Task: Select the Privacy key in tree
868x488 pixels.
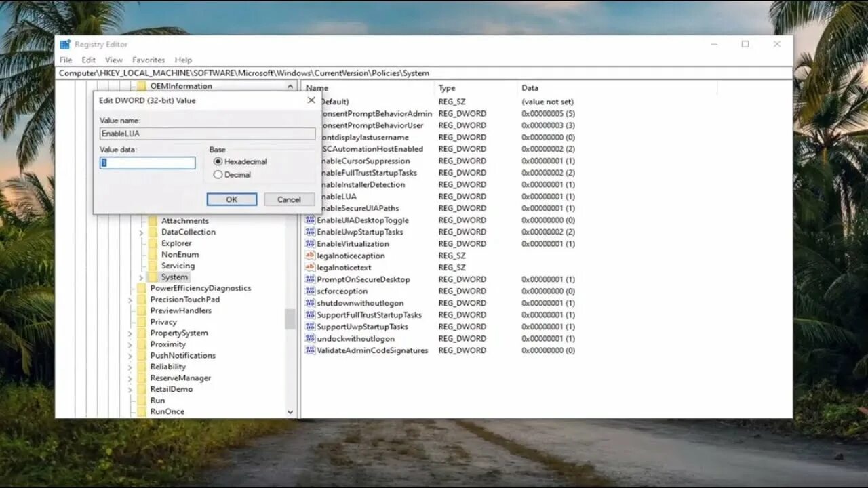Action: coord(163,322)
